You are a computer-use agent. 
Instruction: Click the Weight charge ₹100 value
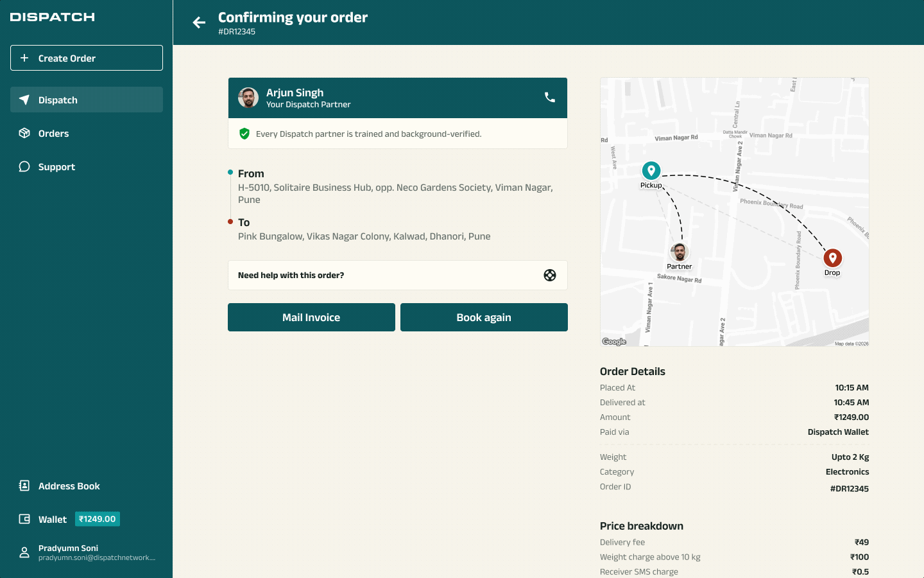pos(860,557)
